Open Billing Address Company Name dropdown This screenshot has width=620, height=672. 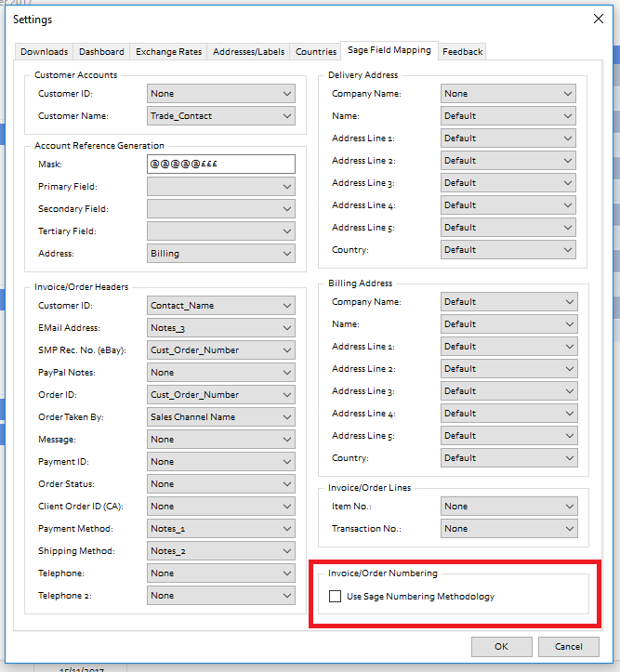coord(509,302)
